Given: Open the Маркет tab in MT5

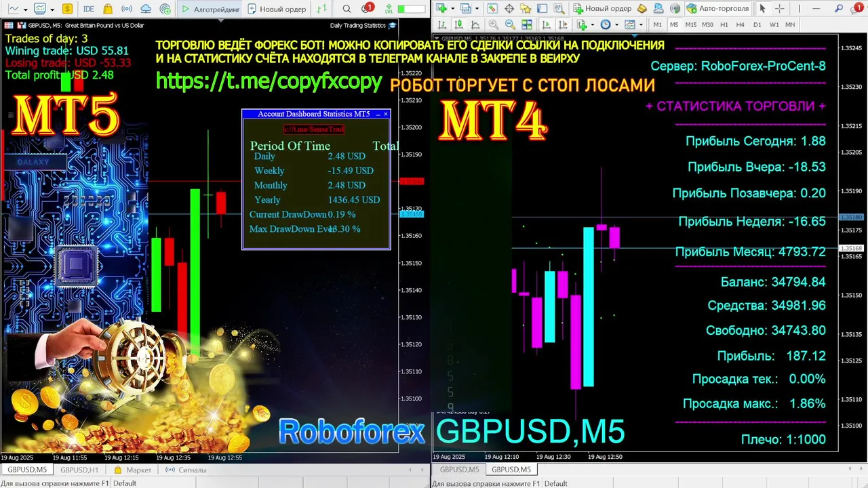Looking at the screenshot, I should tap(133, 470).
